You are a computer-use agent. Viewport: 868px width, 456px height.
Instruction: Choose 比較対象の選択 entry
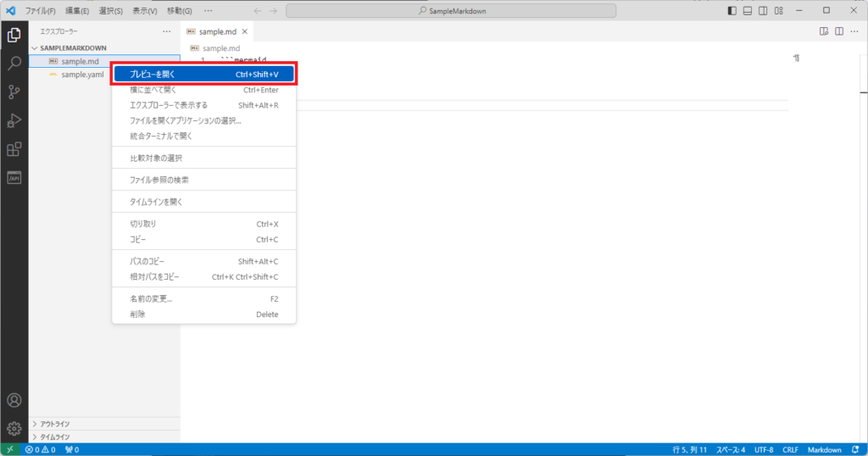(x=203, y=158)
